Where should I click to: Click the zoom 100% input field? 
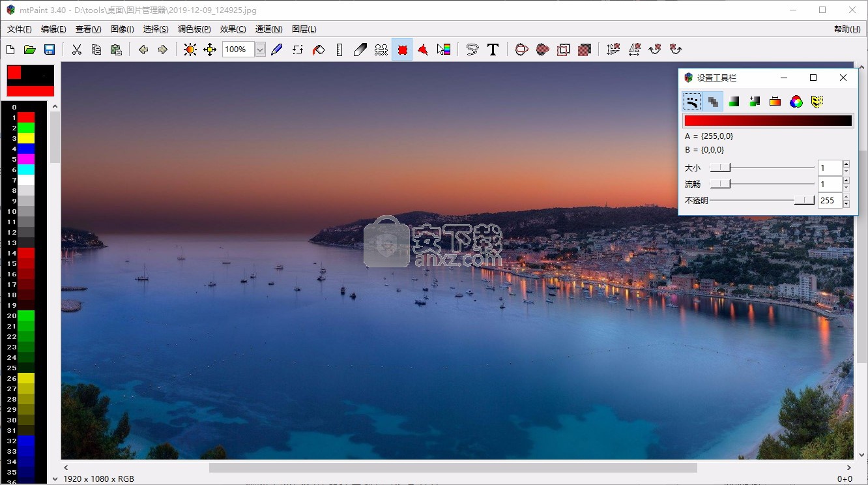pyautogui.click(x=238, y=50)
